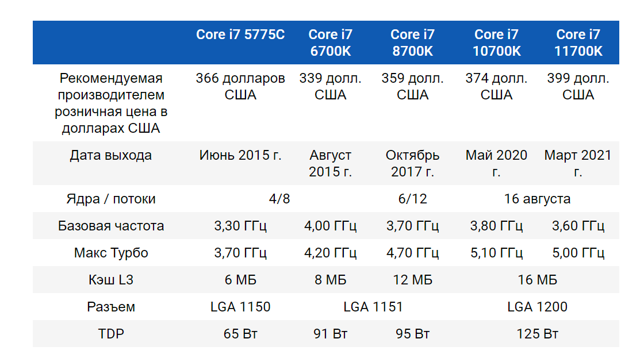Click the 4,00 ГГц base frequency cell
The width and height of the screenshot is (644, 362).
coord(331,226)
